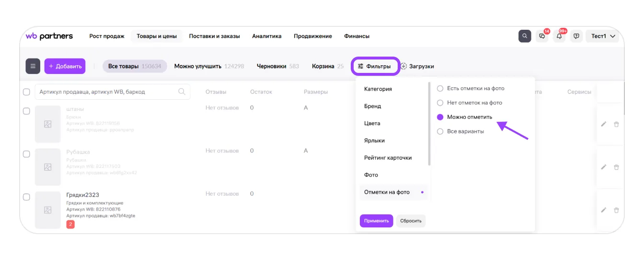The height and width of the screenshot is (260, 644).
Task: Select the Есть отметки на фото option
Action: click(440, 88)
